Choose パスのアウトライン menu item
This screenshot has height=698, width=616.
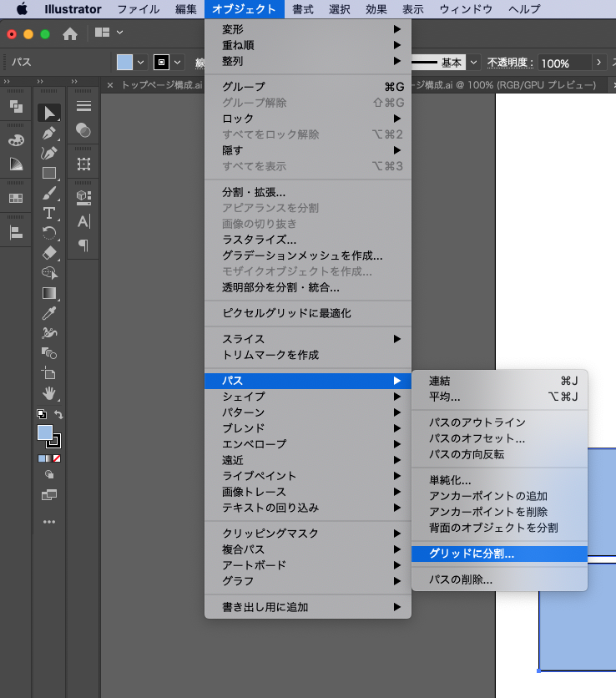tap(499, 422)
